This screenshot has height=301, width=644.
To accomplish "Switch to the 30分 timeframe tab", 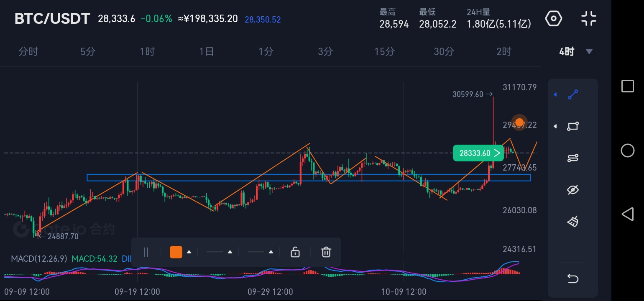I will (x=444, y=51).
